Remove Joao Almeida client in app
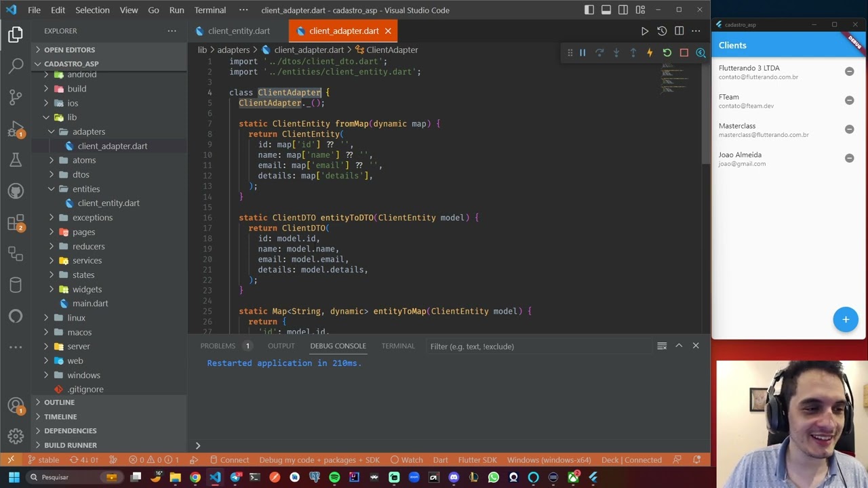The image size is (868, 488). [849, 158]
